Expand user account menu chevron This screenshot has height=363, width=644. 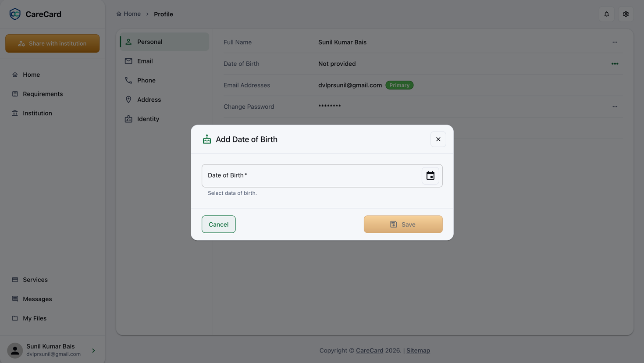pyautogui.click(x=93, y=350)
